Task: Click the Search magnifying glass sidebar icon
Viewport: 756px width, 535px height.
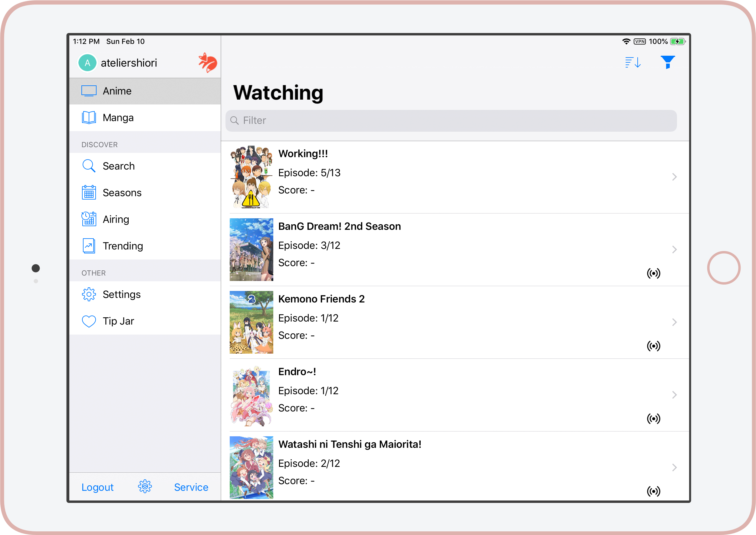Action: (x=89, y=166)
